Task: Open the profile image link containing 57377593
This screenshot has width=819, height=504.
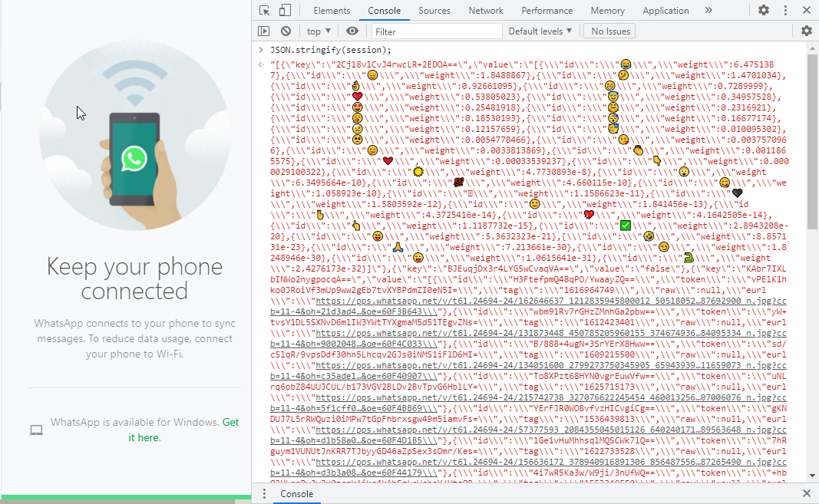Action: (528, 435)
